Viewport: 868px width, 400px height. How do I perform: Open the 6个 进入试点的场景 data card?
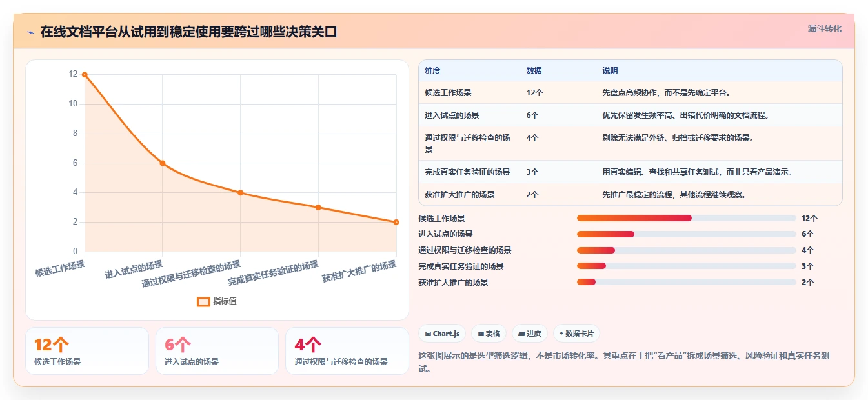click(x=217, y=351)
